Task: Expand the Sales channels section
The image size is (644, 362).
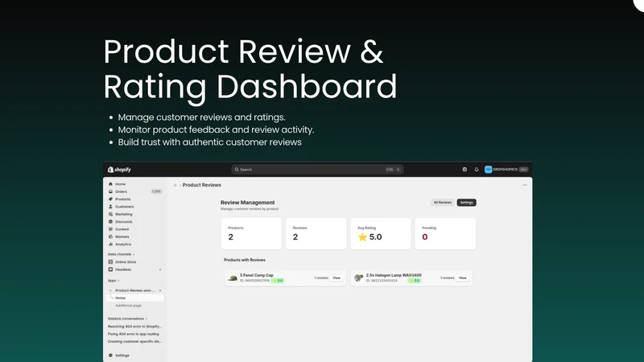Action: [121, 254]
